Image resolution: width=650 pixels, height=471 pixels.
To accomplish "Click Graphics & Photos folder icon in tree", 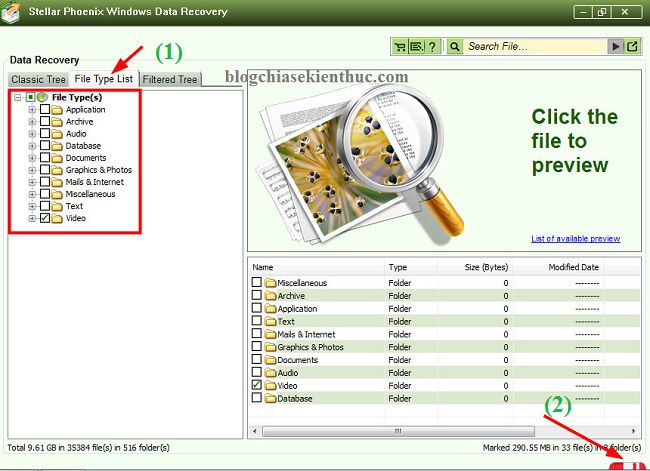I will (x=57, y=170).
